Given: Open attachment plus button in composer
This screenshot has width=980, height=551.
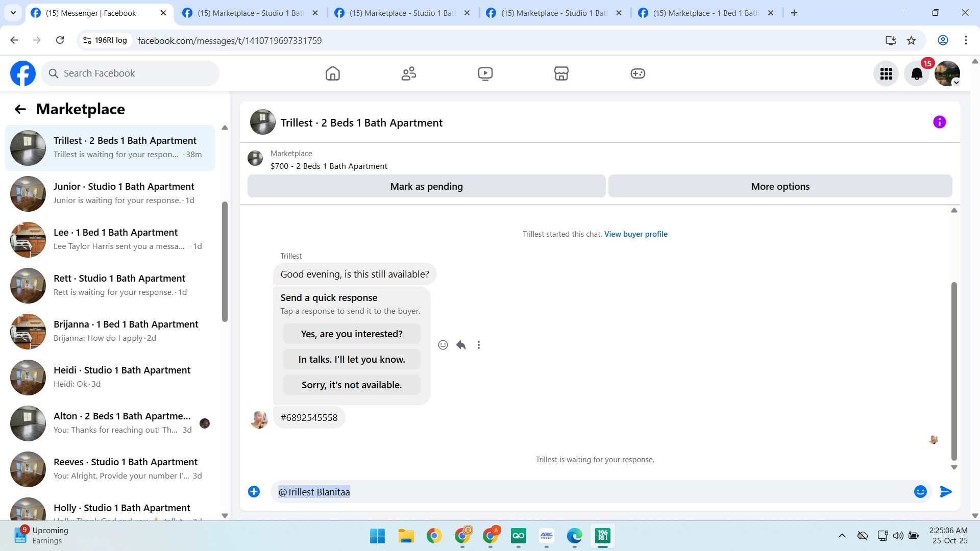Looking at the screenshot, I should [254, 492].
